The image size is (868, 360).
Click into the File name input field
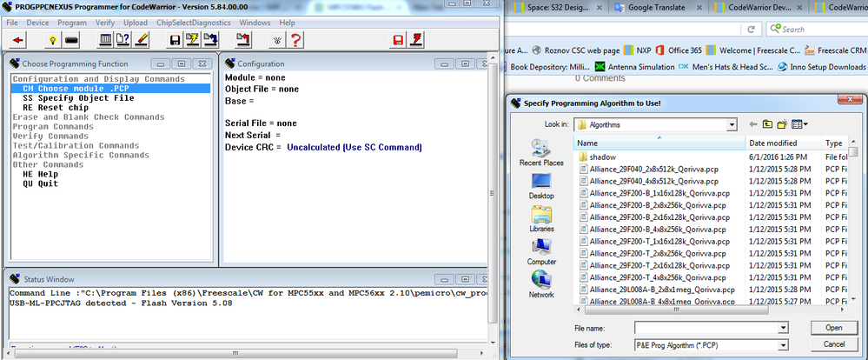pos(706,328)
